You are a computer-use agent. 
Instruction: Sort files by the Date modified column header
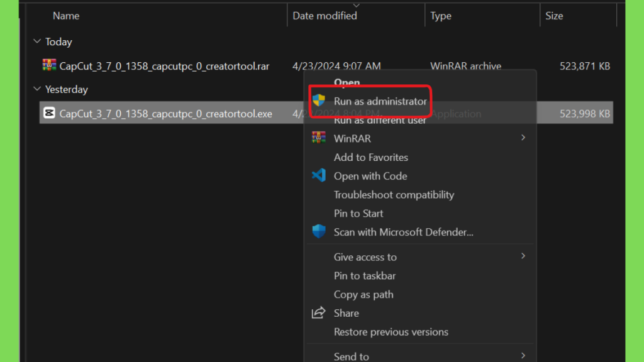325,16
